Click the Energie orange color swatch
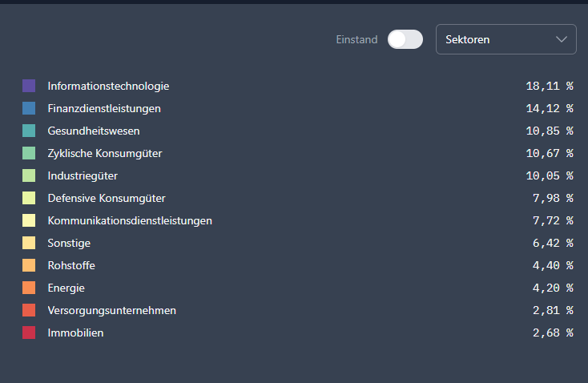This screenshot has height=383, width=588. (x=29, y=288)
